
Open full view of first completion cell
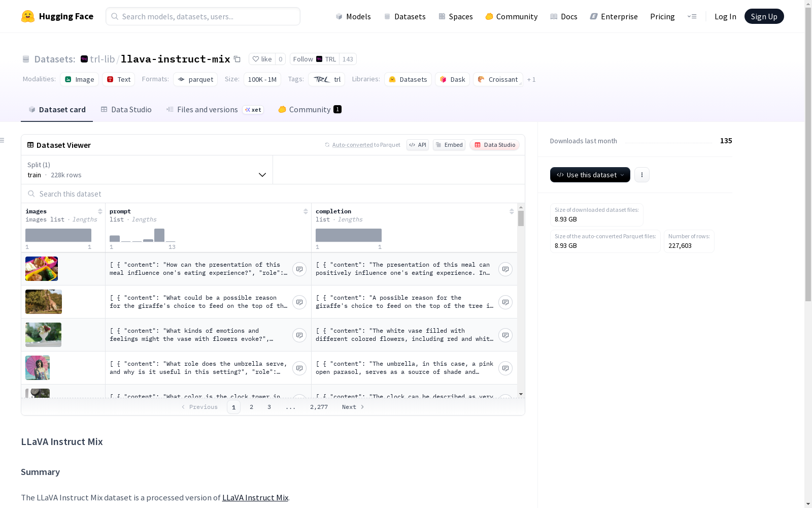point(505,269)
